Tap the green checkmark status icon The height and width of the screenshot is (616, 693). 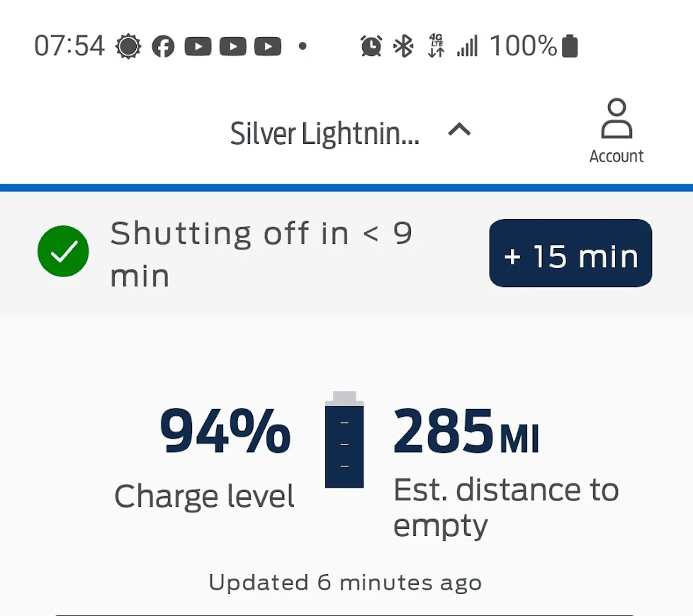[x=63, y=252]
